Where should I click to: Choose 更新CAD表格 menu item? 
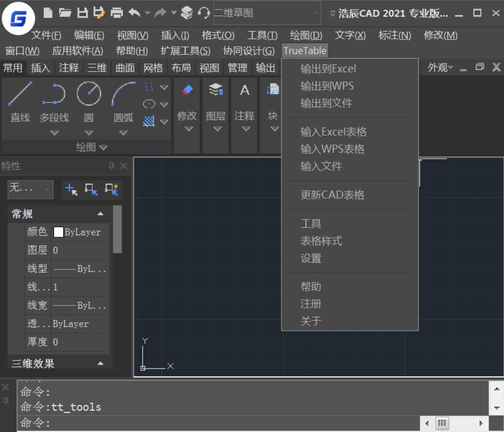click(x=332, y=195)
